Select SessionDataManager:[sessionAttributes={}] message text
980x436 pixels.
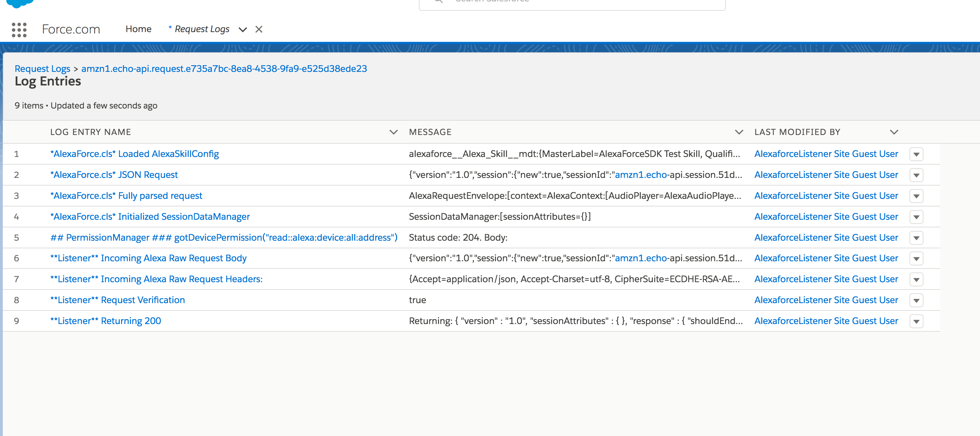coord(500,216)
